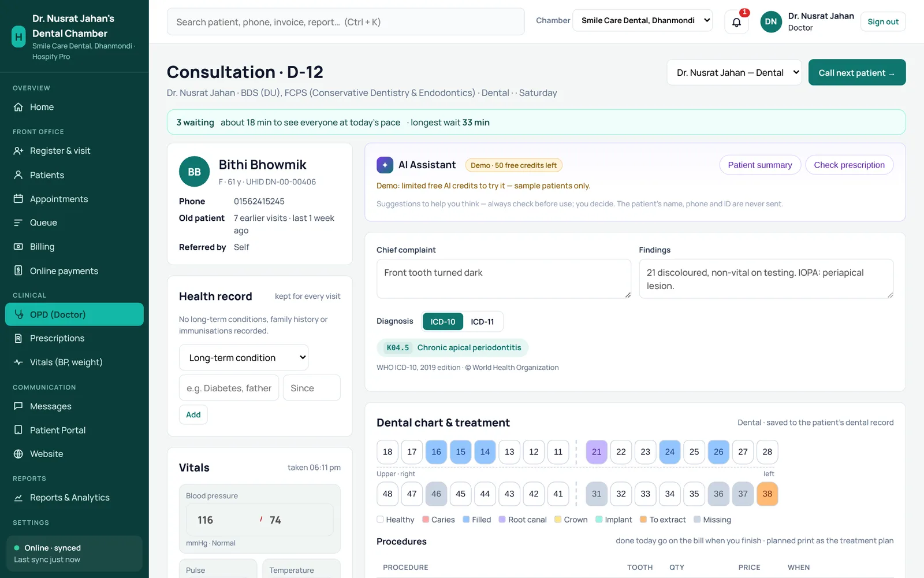
Task: Focus the global patient search field
Action: pyautogui.click(x=346, y=22)
